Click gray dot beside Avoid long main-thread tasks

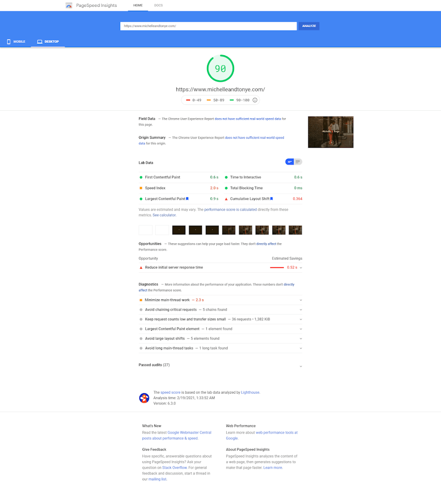click(x=140, y=348)
